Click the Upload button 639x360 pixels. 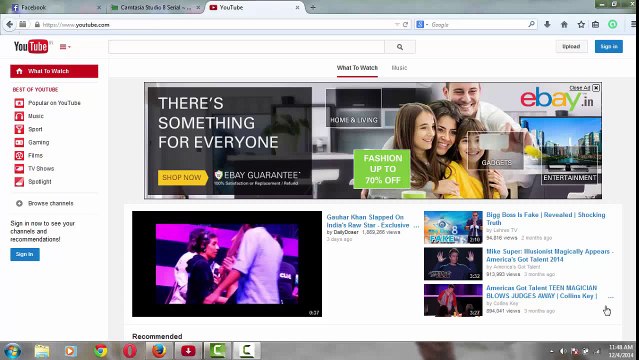point(571,46)
